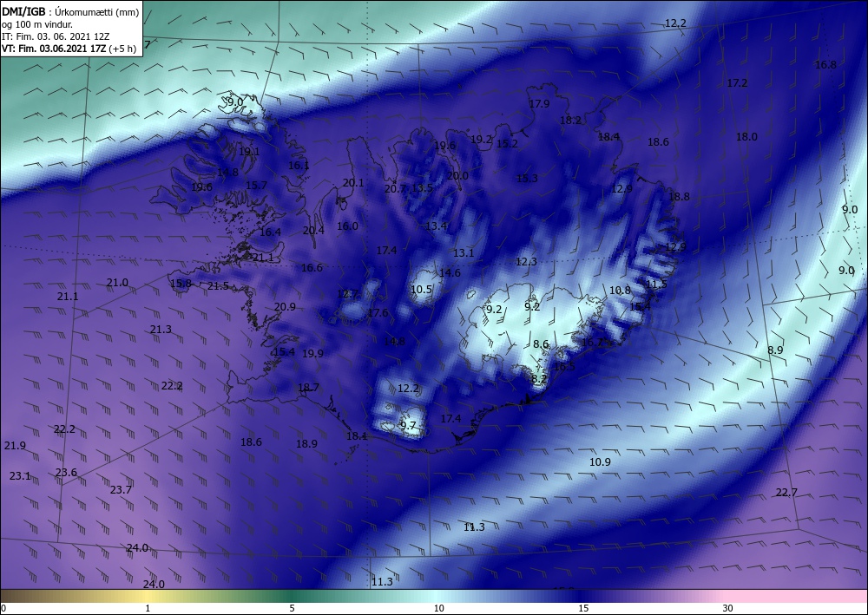Click the map value 18.1
Image resolution: width=868 pixels, height=615 pixels.
(x=357, y=435)
